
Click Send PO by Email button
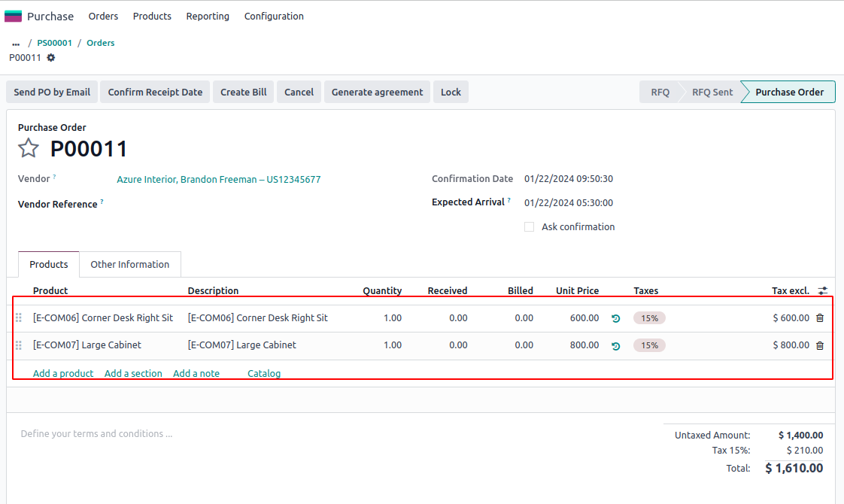(x=52, y=92)
